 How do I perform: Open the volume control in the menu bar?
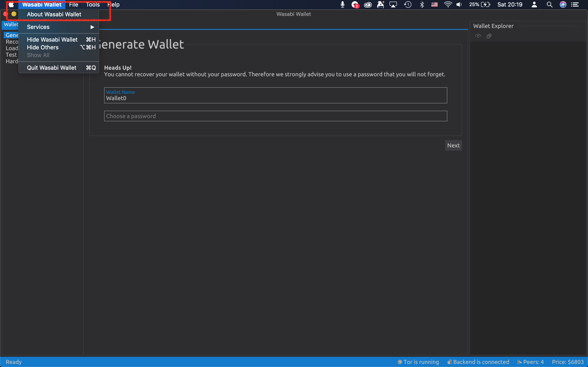[x=459, y=5]
